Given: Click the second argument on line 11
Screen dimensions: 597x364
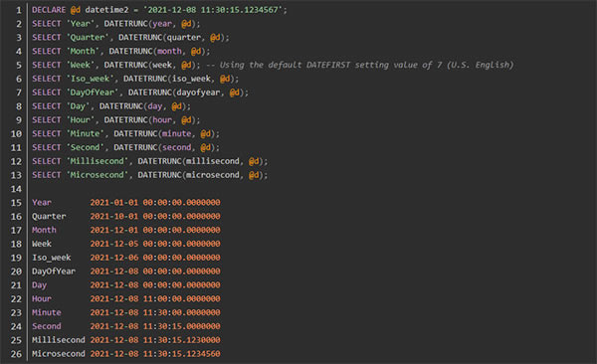Looking at the screenshot, I should [x=177, y=147].
